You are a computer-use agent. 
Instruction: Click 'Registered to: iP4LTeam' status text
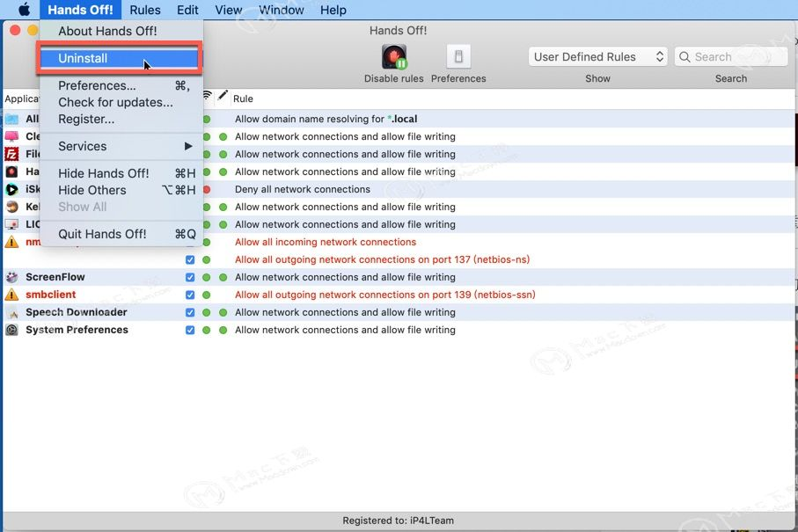398,521
